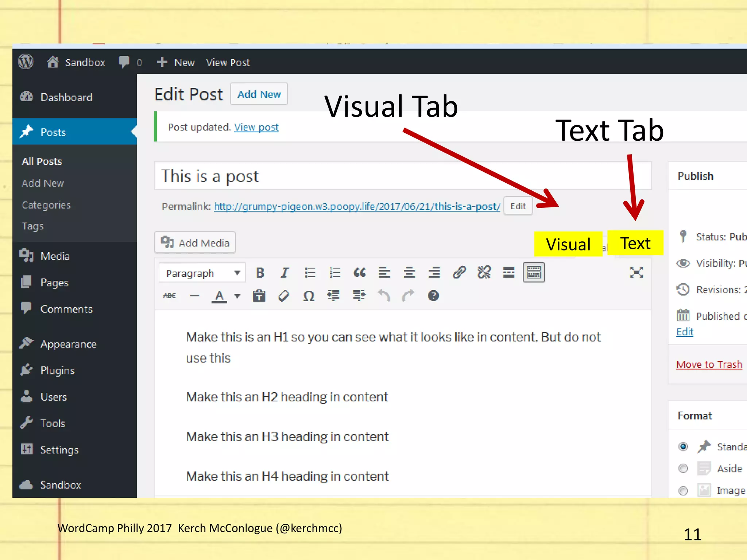This screenshot has height=560, width=747.
Task: Select the Image format radio button
Action: pos(683,491)
